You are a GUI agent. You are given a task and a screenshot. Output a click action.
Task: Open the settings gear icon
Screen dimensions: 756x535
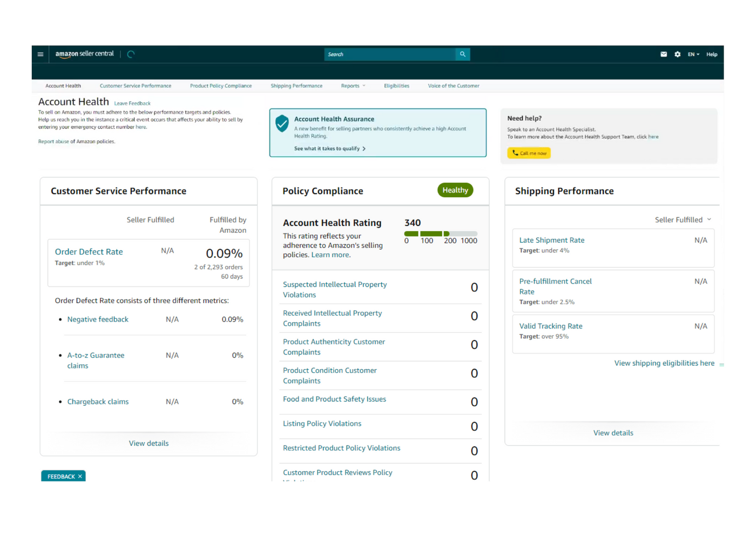click(x=678, y=54)
